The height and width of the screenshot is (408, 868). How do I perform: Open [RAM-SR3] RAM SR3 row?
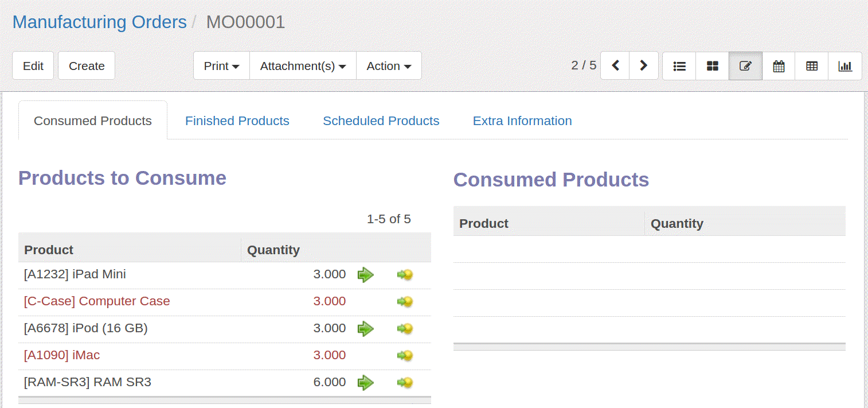point(225,383)
